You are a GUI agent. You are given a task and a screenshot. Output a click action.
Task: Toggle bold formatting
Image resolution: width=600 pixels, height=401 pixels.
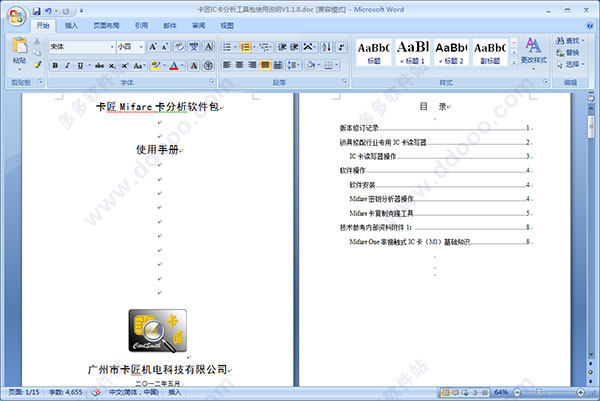tap(55, 65)
